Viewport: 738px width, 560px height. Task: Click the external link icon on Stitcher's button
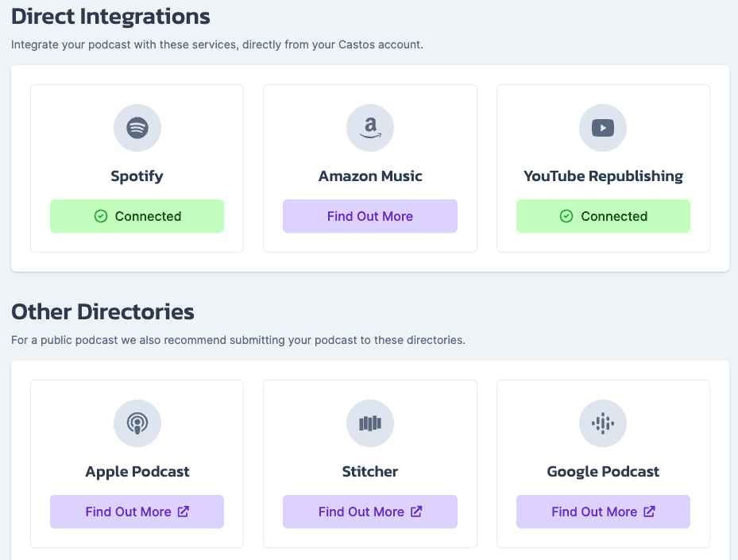coord(416,511)
